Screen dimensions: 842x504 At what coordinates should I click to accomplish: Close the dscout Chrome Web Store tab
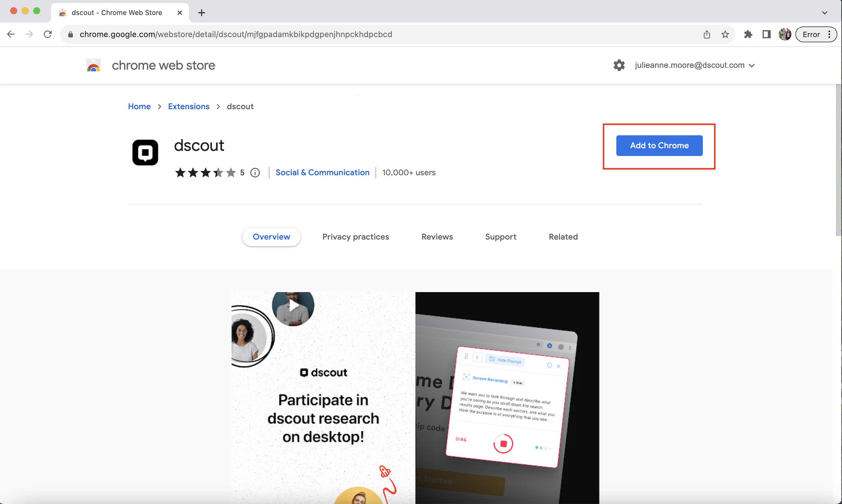(180, 13)
